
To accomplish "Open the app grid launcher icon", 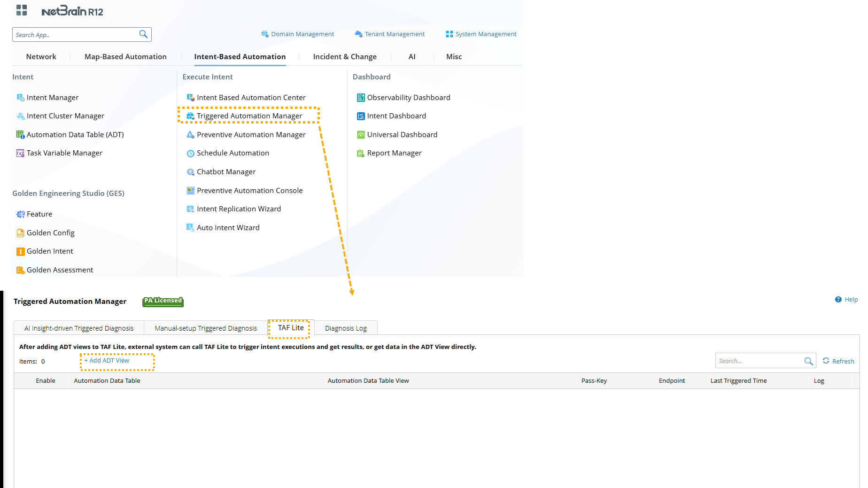I will pyautogui.click(x=22, y=10).
